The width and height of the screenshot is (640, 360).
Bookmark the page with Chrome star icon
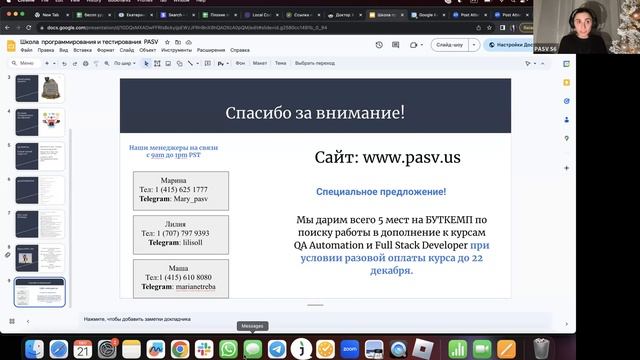pyautogui.click(x=489, y=28)
